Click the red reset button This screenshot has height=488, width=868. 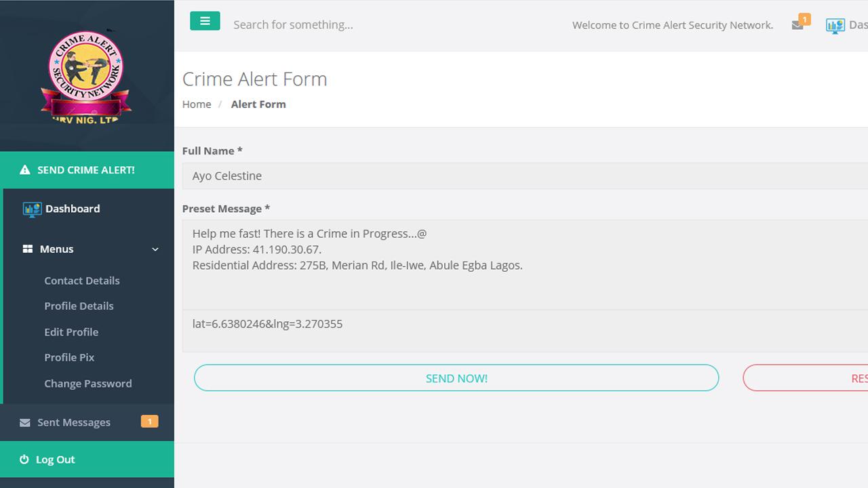806,378
